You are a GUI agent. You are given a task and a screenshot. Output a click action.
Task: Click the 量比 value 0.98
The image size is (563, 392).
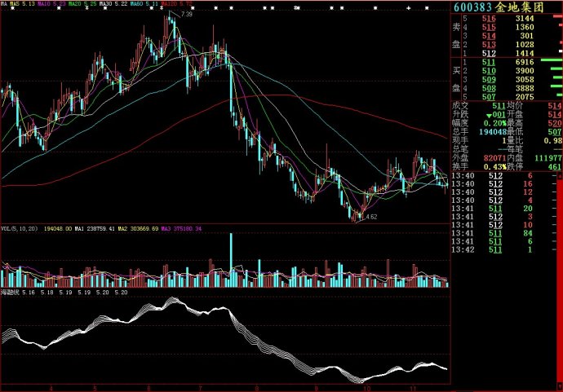(x=553, y=141)
